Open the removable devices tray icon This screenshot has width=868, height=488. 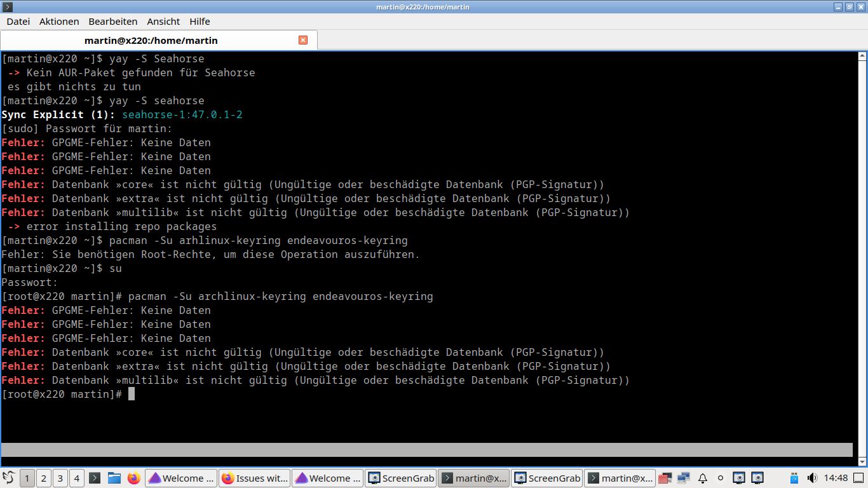[794, 478]
